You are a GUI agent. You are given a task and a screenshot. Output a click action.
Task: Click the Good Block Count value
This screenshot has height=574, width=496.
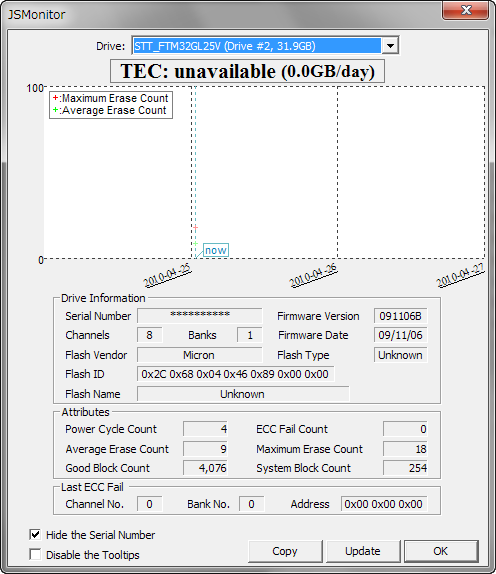[205, 468]
